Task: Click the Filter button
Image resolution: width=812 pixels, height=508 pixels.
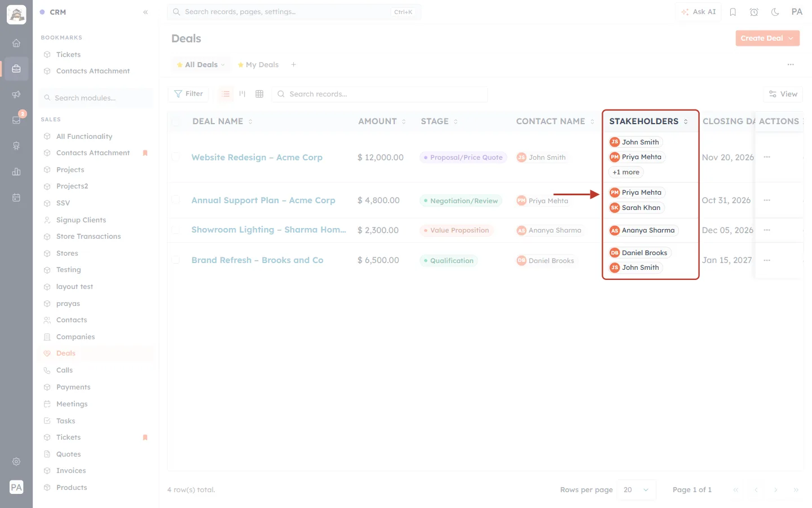Action: pyautogui.click(x=188, y=94)
